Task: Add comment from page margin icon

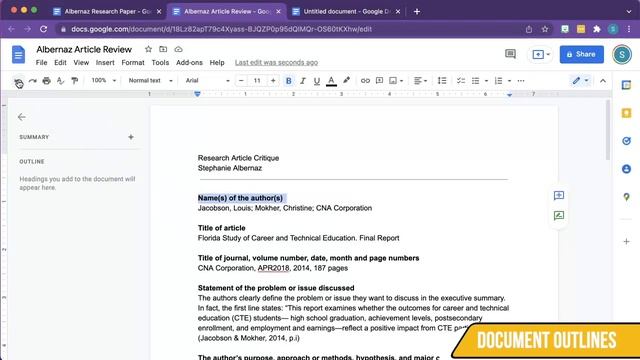Action: [559, 196]
